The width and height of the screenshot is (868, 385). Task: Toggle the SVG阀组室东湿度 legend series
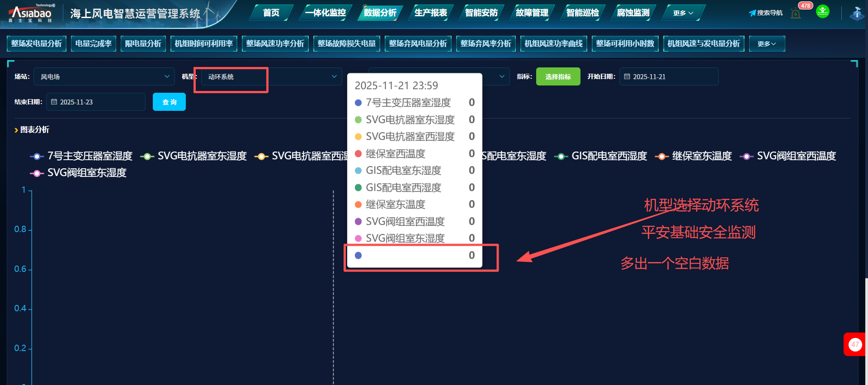pyautogui.click(x=78, y=173)
